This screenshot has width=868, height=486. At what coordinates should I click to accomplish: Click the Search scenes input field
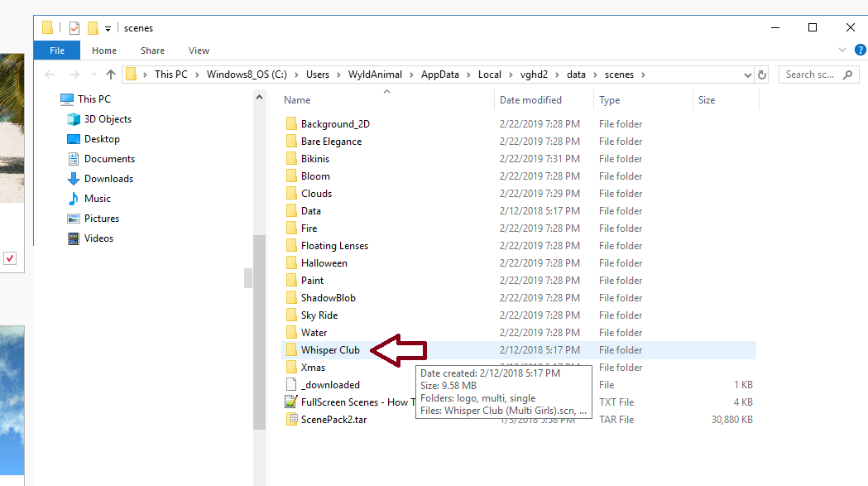point(811,75)
